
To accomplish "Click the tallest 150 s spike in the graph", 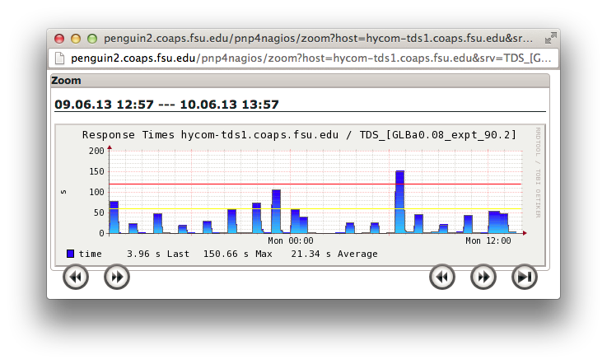I will [x=399, y=198].
